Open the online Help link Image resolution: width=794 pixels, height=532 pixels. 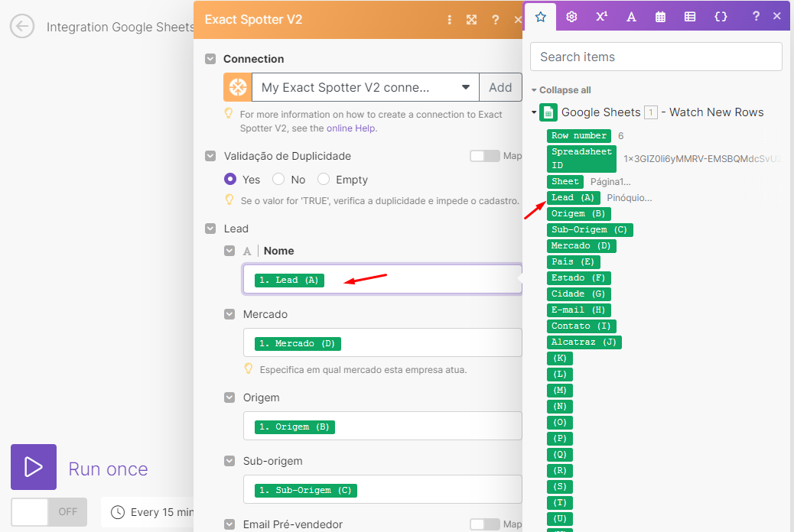351,128
